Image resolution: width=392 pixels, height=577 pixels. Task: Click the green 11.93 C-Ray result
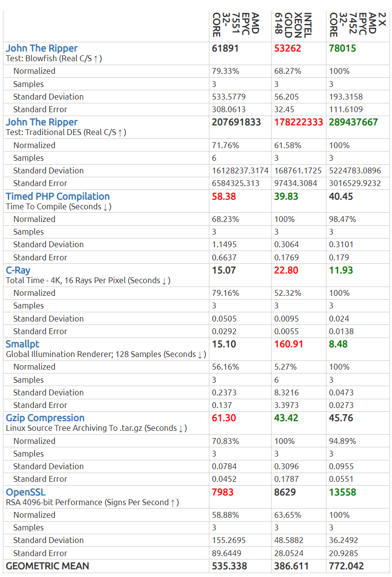click(x=341, y=270)
